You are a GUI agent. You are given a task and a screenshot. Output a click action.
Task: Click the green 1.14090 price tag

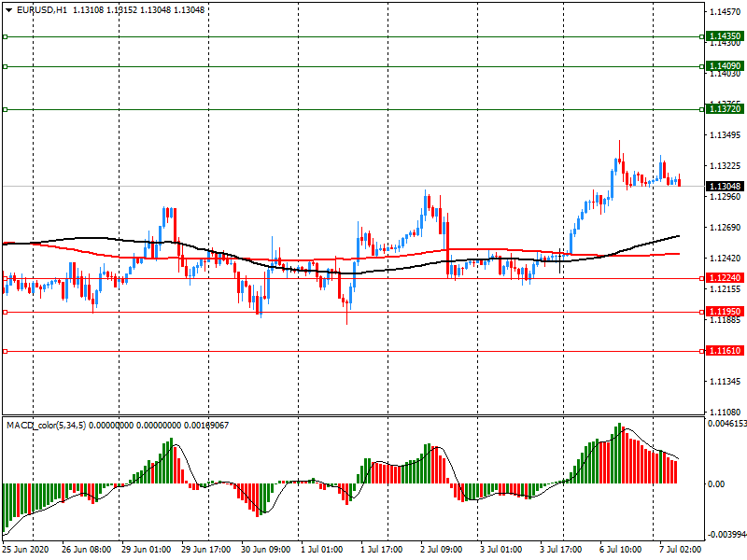(725, 67)
